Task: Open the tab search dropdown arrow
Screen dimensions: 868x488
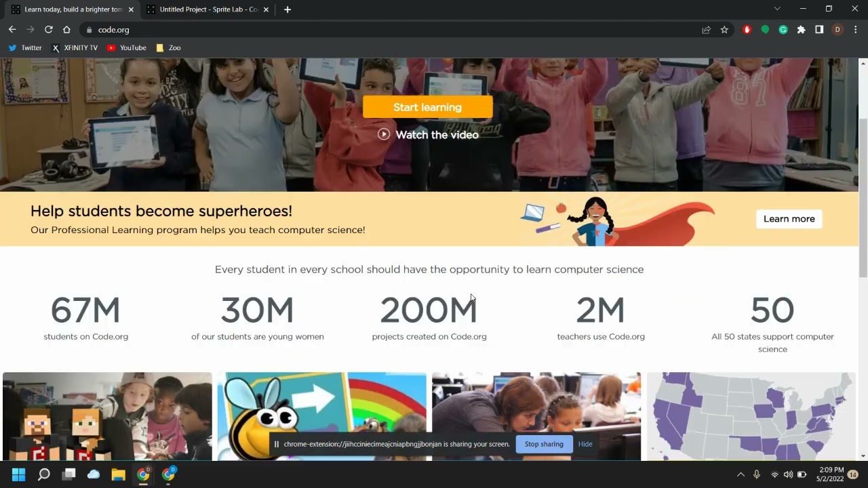Action: 777,9
